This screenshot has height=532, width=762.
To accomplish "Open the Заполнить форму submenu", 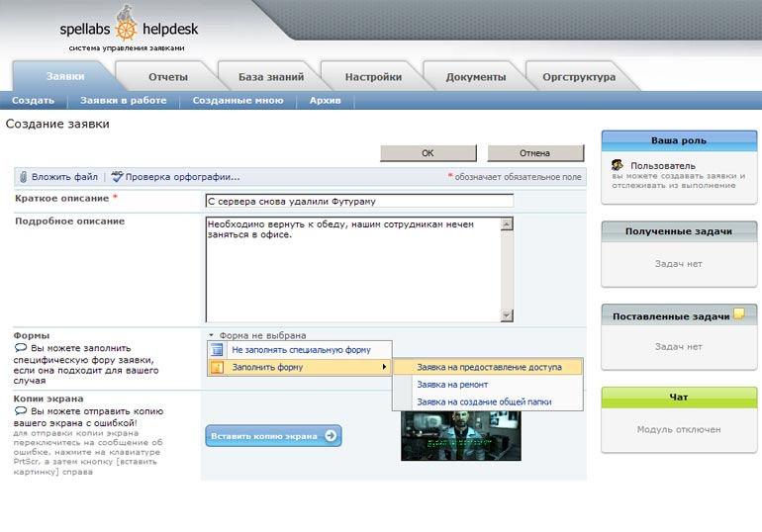I will [300, 367].
